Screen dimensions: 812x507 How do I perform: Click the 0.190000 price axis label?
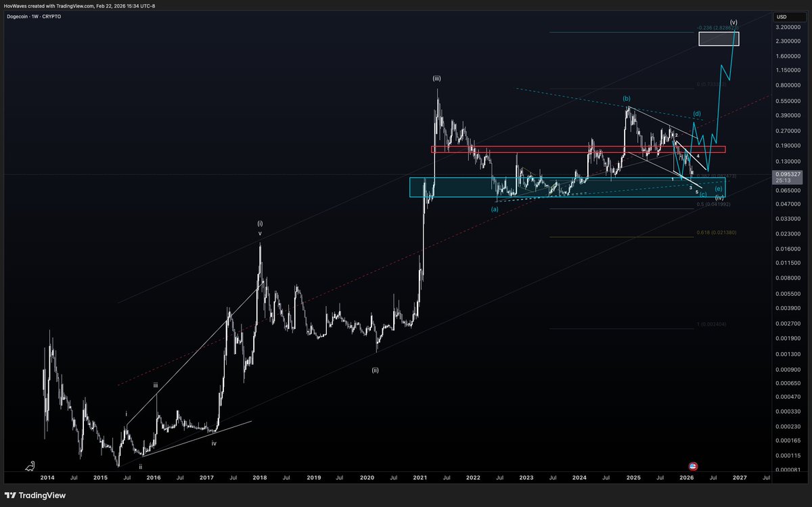point(788,146)
